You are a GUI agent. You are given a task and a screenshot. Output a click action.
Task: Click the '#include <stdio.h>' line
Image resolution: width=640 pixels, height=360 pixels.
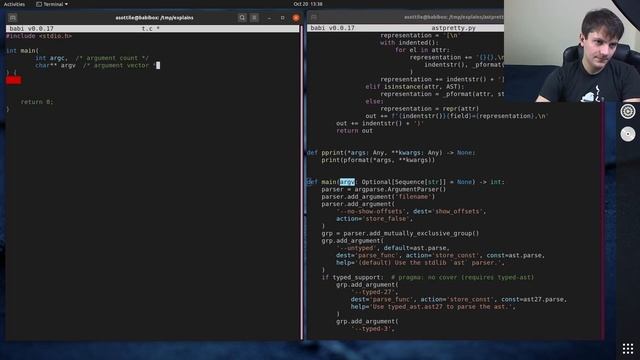coord(39,36)
